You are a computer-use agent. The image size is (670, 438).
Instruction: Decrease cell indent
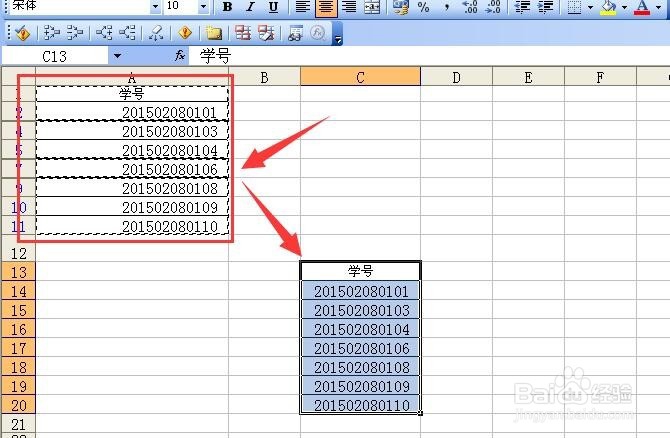tap(522, 7)
